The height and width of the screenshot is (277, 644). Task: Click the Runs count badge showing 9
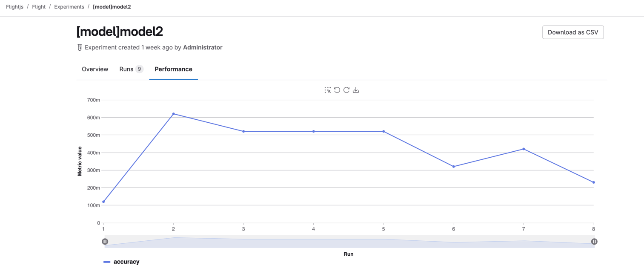[139, 69]
